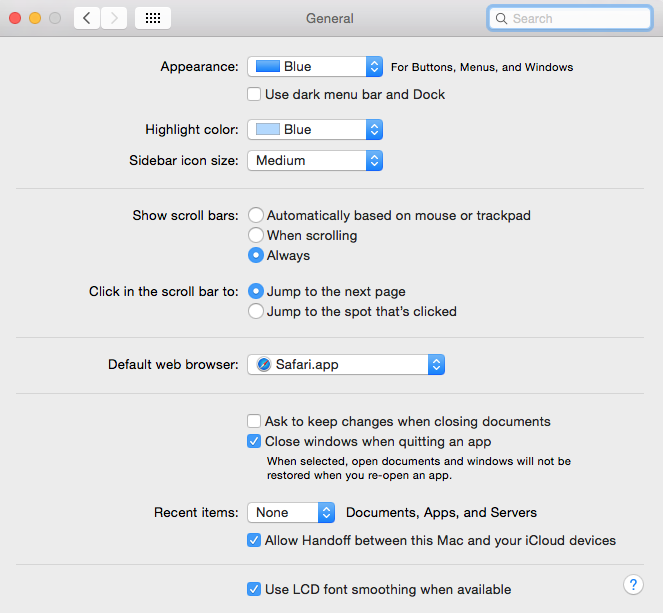This screenshot has height=613, width=663.
Task: Click into the Search field
Action: (570, 19)
